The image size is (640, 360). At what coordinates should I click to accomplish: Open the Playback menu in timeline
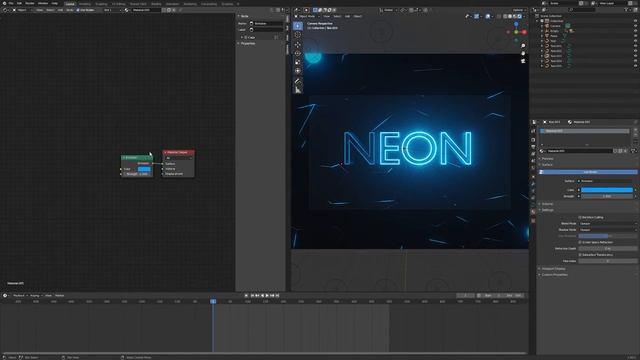tap(19, 296)
